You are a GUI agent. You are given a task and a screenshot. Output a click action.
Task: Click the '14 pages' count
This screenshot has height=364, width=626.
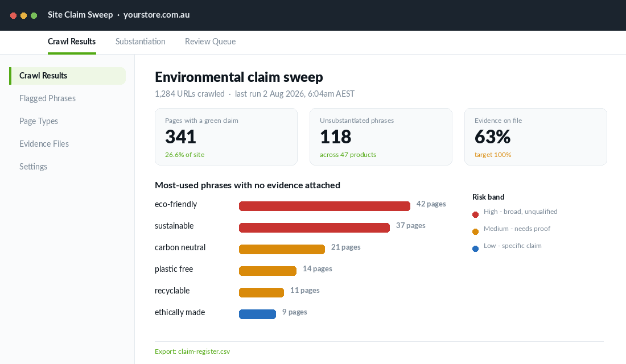point(318,268)
